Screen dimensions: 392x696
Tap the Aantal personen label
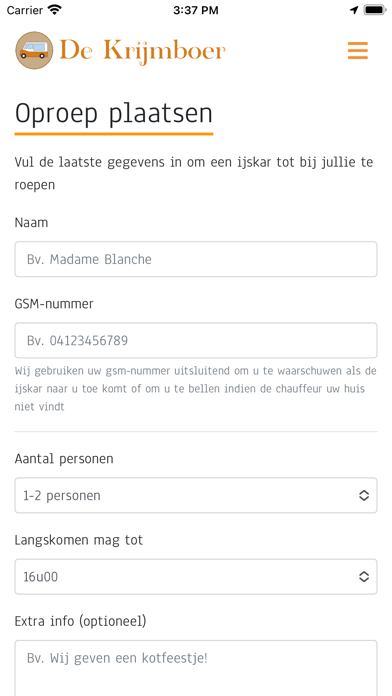point(64,459)
